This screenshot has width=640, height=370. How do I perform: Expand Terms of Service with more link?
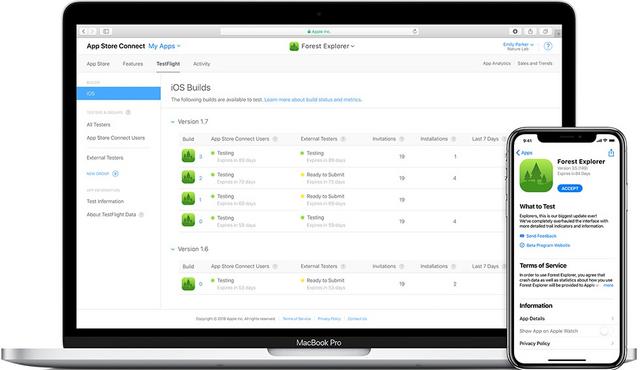[x=608, y=286]
